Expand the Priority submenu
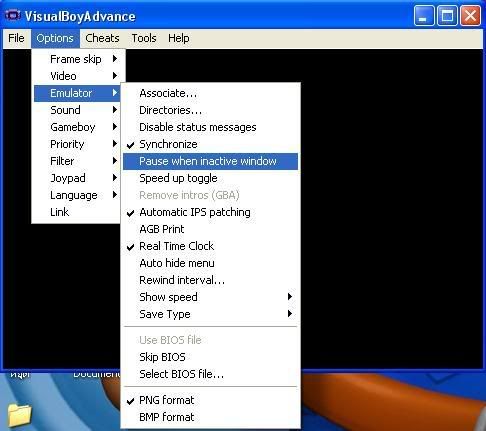The image size is (486, 431). [x=77, y=144]
